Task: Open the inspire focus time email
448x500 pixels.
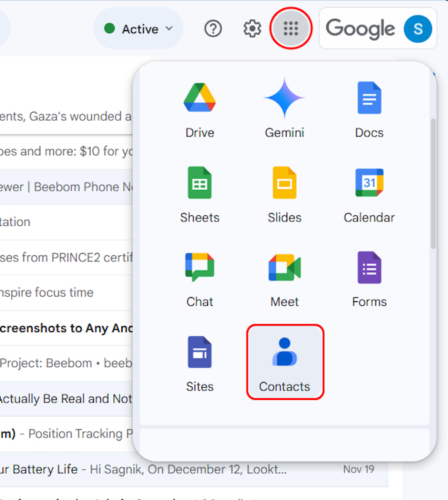Action: [53, 293]
